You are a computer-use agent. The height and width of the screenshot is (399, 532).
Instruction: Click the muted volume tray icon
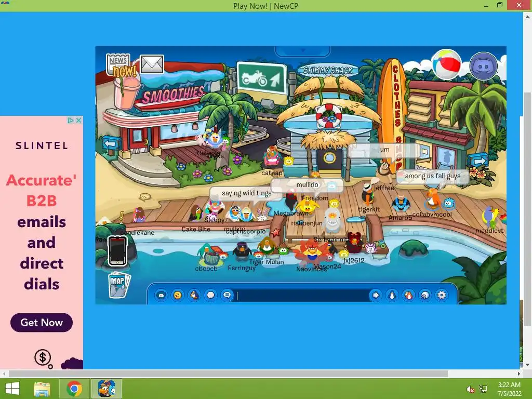[470, 390]
